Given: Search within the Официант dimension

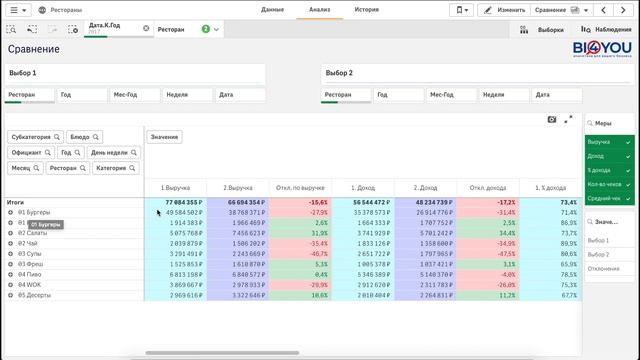Looking at the screenshot, I should point(48,153).
